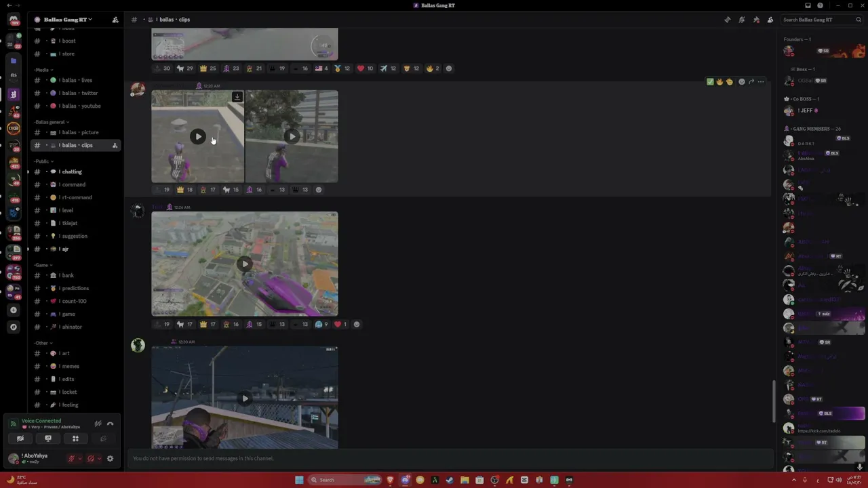Show pinned messages in channel header
Viewport: 868px width, 488px height.
[x=756, y=20]
